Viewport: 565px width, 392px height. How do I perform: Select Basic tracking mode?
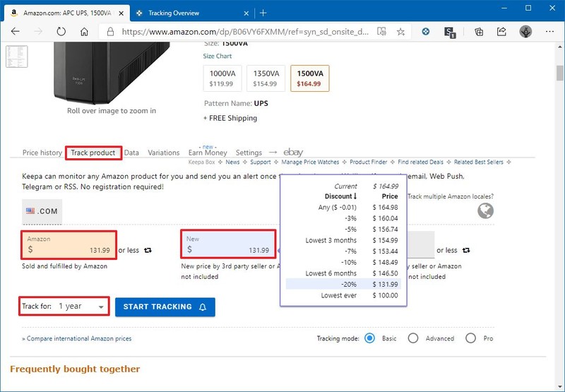(x=369, y=338)
